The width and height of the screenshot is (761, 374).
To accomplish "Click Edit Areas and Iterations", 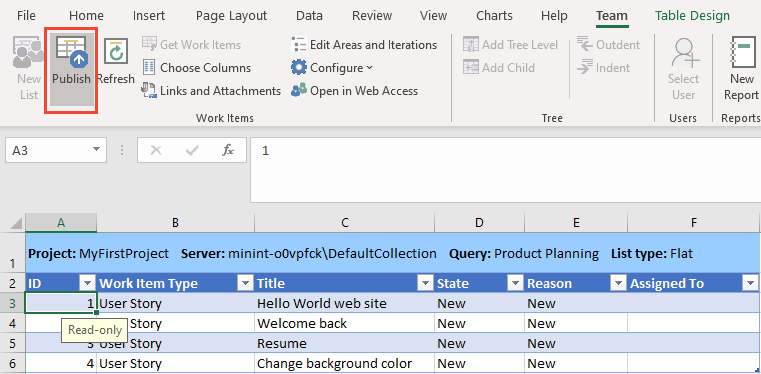I will [364, 45].
